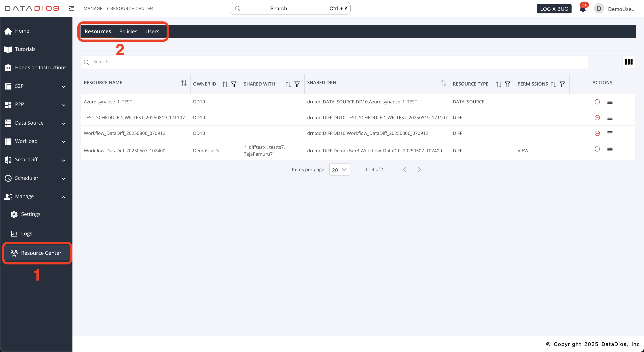
Task: Open Settings in the Manage menu
Action: click(x=30, y=214)
